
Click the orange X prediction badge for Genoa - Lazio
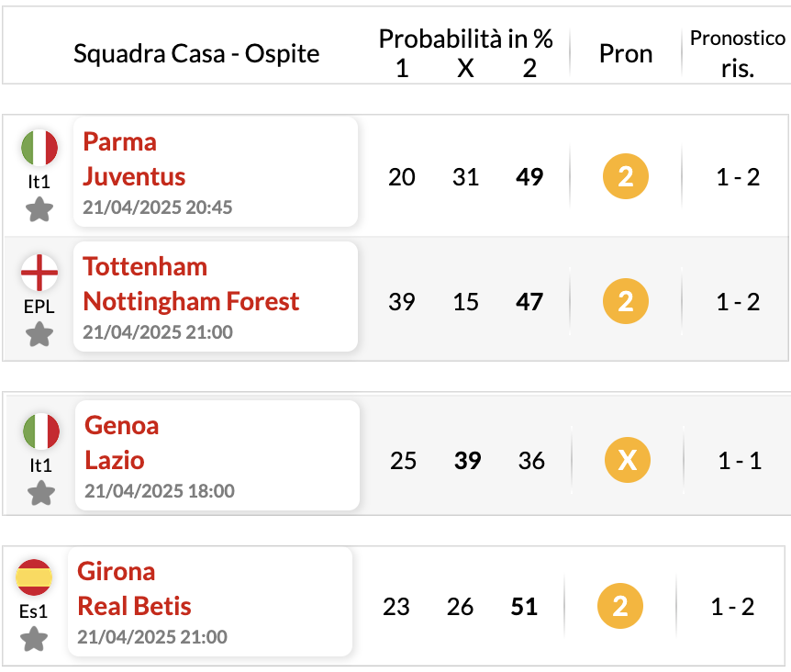pos(628,460)
